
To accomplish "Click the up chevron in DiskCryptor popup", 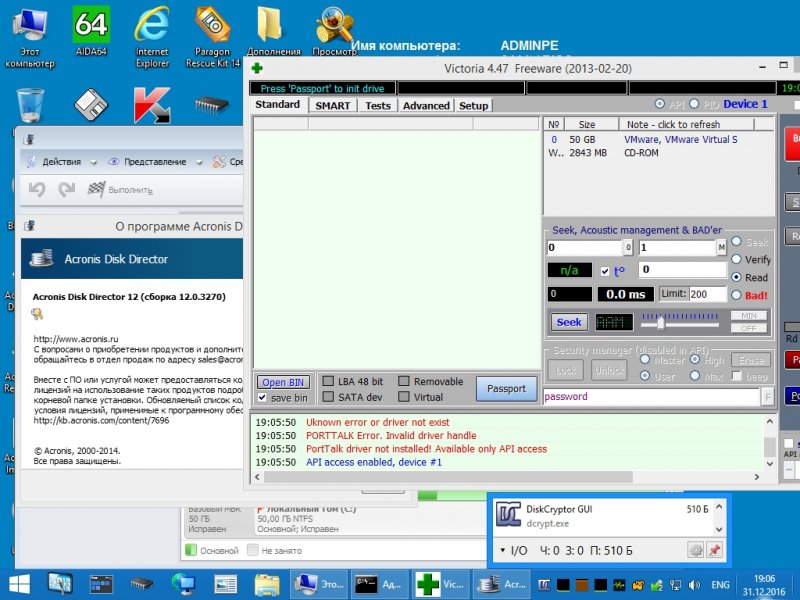I will [x=719, y=508].
